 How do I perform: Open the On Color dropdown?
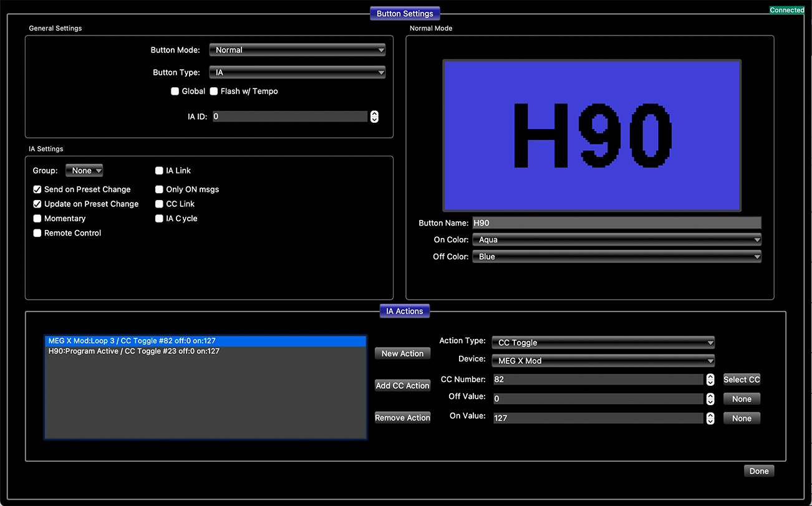click(617, 240)
